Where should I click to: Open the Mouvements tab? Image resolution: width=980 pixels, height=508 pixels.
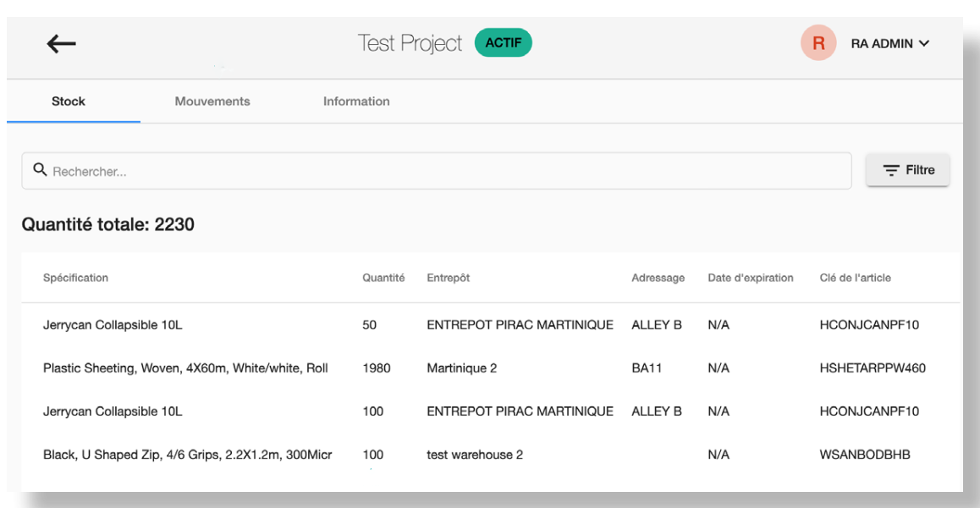212,102
